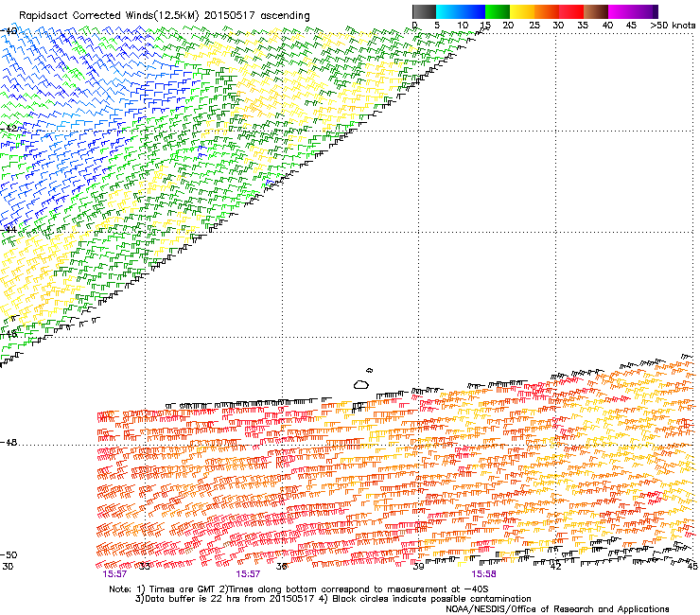Click the '45' legend scale number

(631, 26)
